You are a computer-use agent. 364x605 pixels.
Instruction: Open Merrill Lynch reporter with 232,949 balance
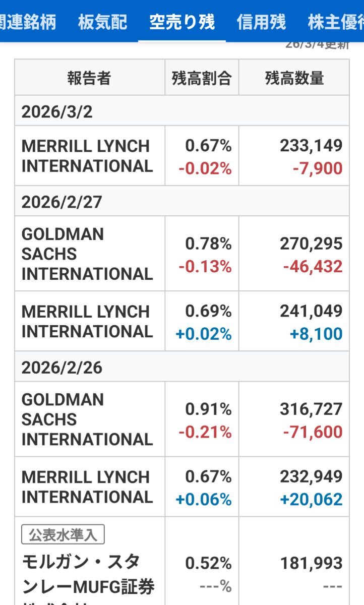87,487
